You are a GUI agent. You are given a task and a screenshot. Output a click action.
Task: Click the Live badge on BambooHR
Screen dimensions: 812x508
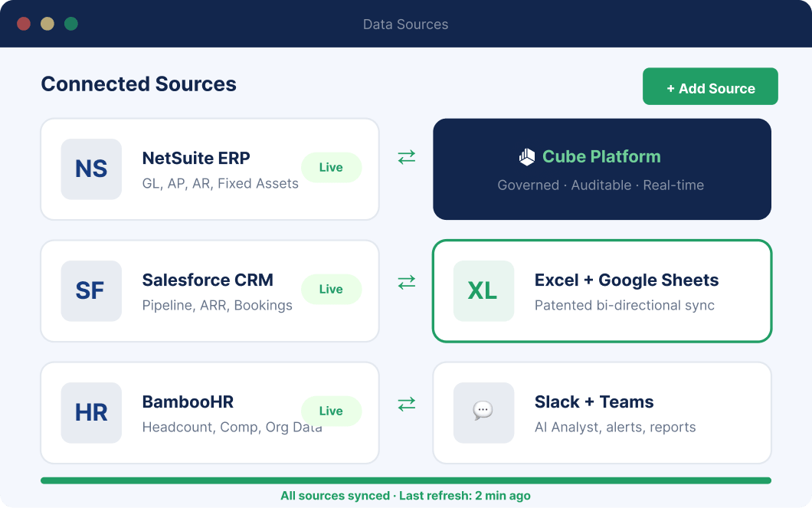point(332,411)
